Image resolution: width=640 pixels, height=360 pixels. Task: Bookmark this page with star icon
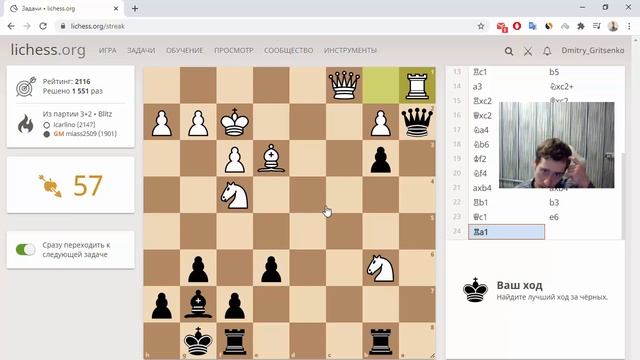pos(481,26)
